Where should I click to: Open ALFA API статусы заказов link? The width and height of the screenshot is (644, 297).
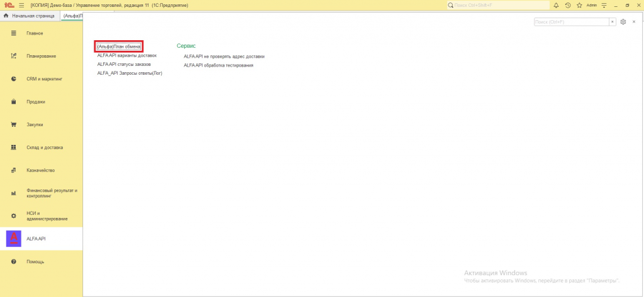(x=124, y=65)
